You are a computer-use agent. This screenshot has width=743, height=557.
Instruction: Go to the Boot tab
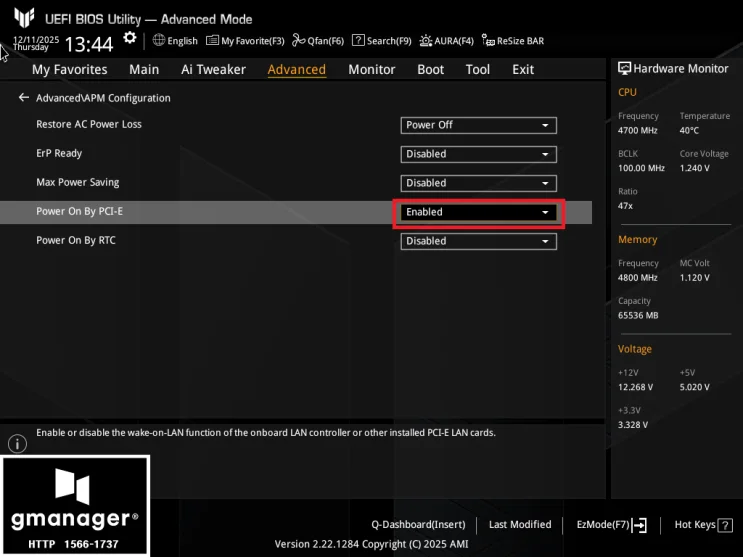tap(430, 70)
